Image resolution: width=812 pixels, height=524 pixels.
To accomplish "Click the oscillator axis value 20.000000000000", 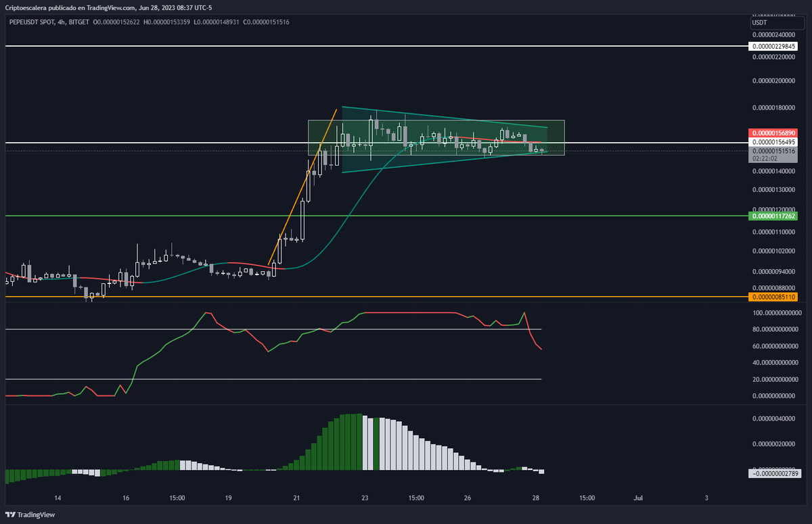I will coord(775,379).
